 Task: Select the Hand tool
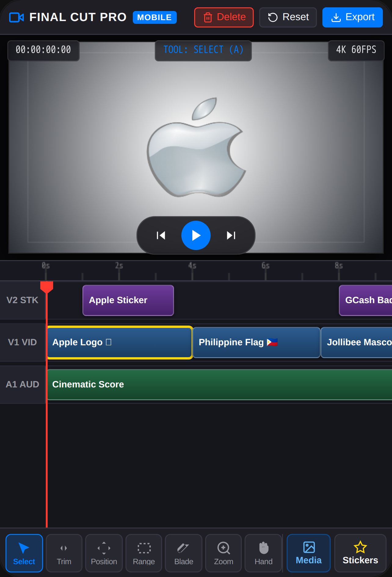click(x=263, y=553)
